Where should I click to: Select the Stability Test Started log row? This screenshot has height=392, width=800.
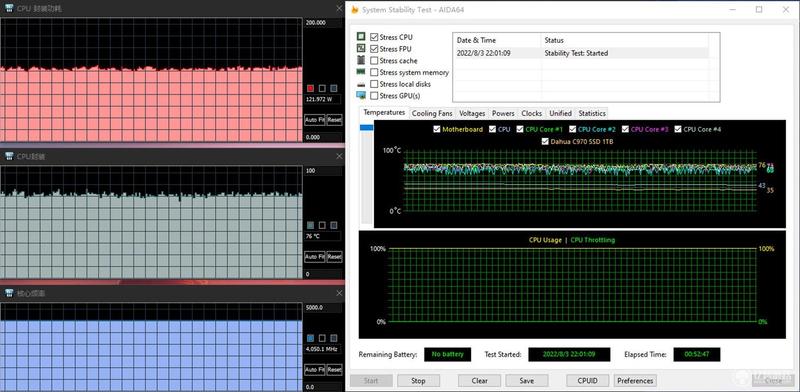[x=580, y=53]
